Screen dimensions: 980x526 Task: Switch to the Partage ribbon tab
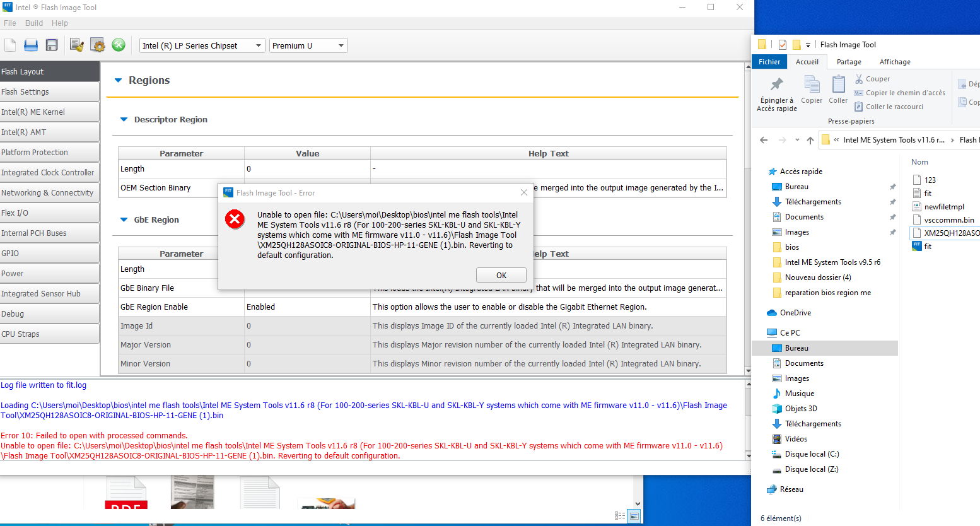(x=849, y=62)
